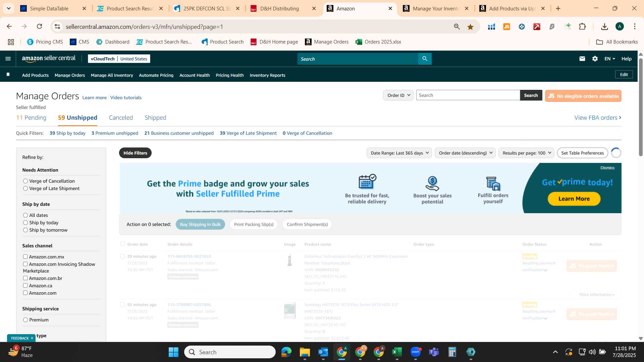Open the EN language dropdown
The width and height of the screenshot is (644, 362).
[x=609, y=59]
